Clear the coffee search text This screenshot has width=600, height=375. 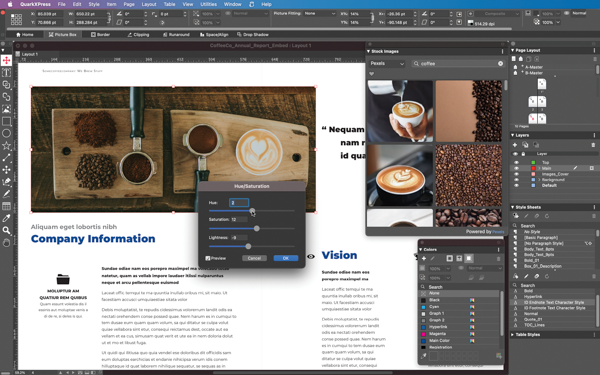pyautogui.click(x=501, y=64)
